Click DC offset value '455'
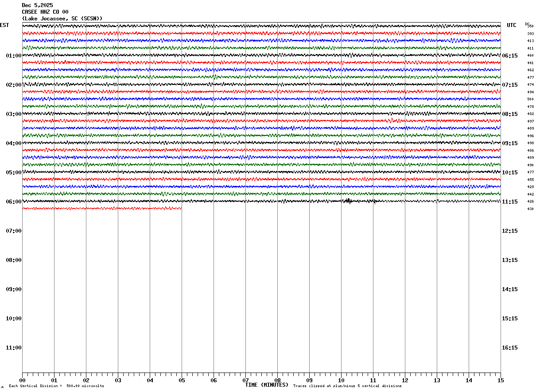Image resolution: width=536 pixels, height=392 pixels. coord(530,180)
